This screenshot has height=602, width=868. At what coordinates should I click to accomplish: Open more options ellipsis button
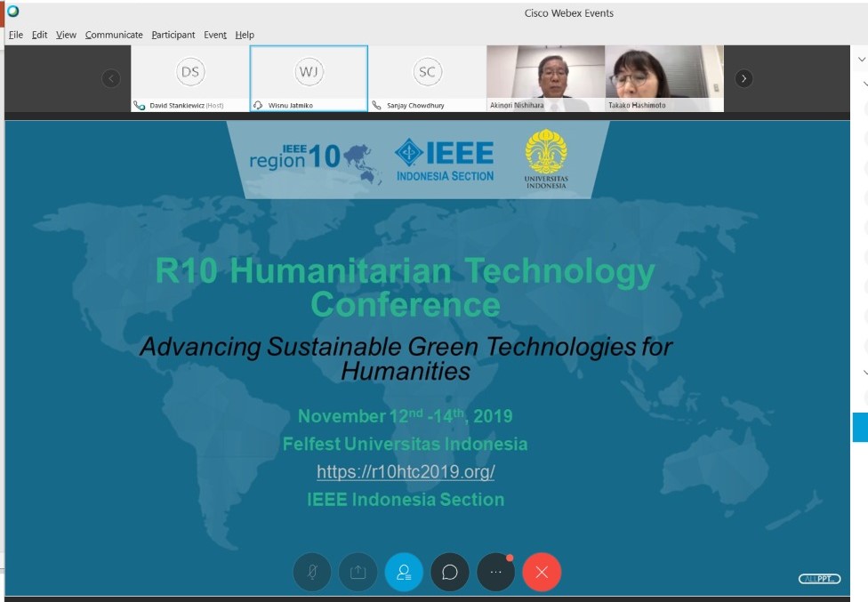(x=496, y=572)
